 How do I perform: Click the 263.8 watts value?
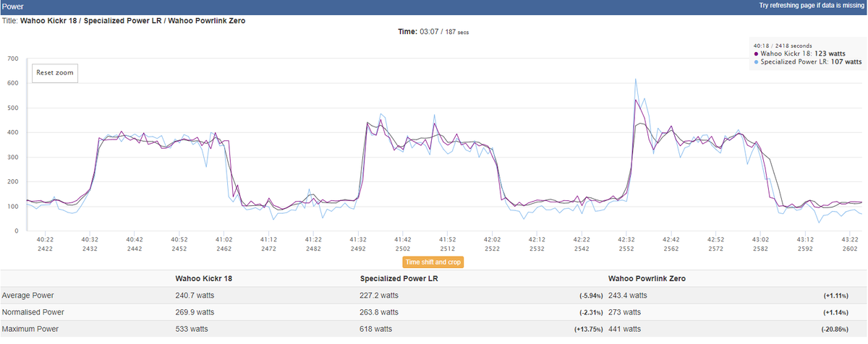(x=379, y=312)
